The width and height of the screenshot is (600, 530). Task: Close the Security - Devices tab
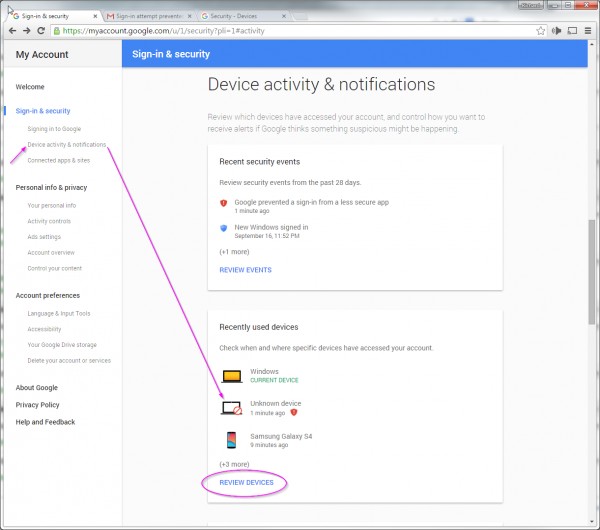(284, 16)
